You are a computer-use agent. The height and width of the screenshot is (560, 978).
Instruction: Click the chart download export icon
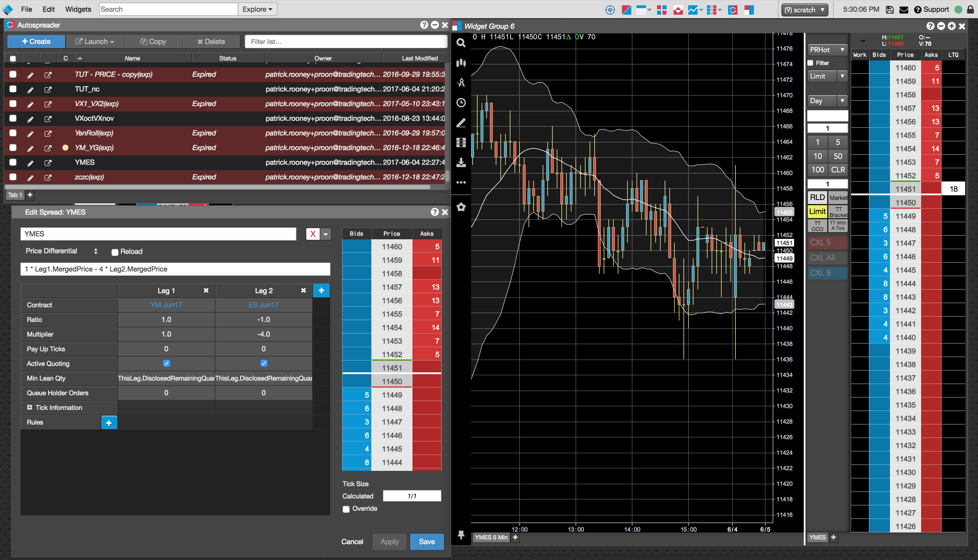[x=461, y=163]
